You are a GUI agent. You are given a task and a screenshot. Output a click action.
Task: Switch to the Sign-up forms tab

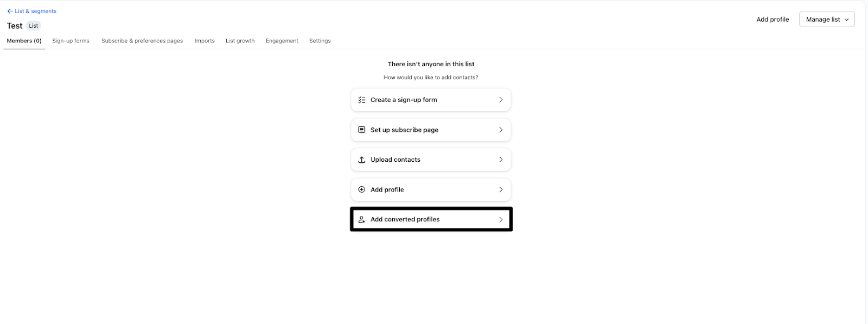coord(71,41)
